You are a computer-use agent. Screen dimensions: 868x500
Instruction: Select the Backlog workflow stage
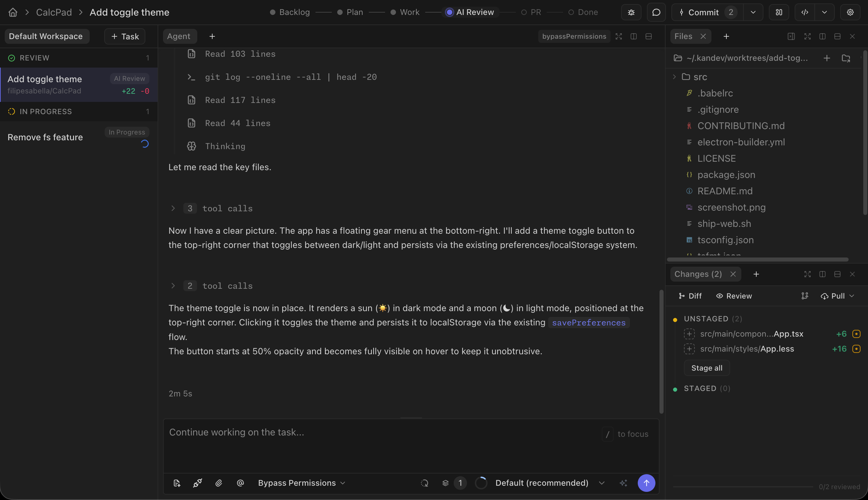point(290,12)
